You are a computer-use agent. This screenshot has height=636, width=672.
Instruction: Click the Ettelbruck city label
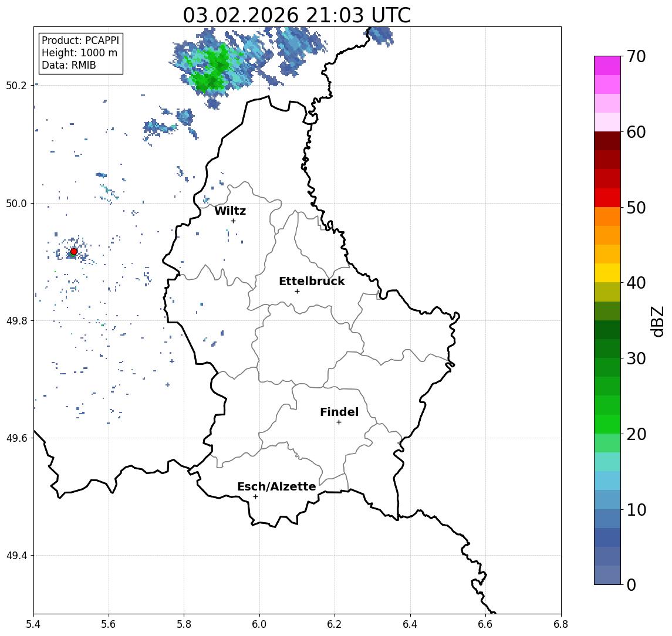[x=312, y=281]
